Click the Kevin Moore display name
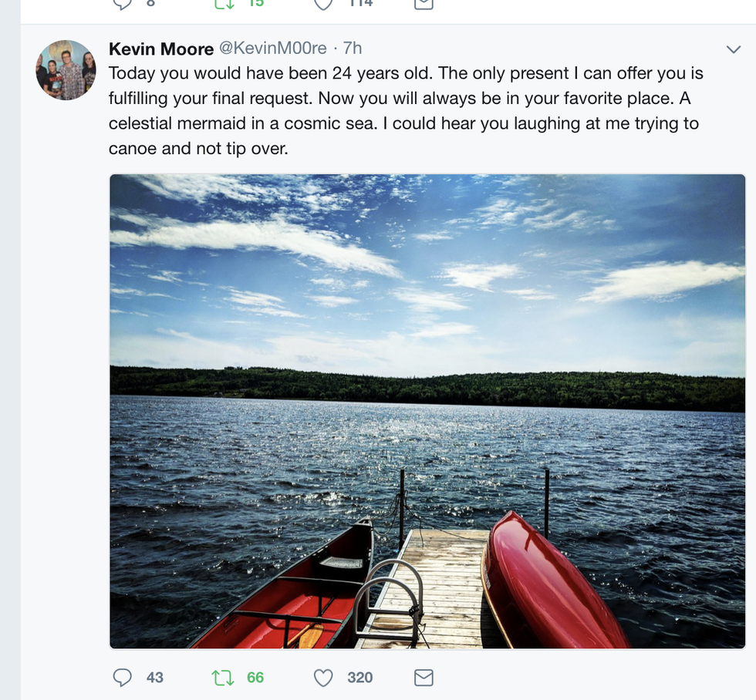Screen dimensions: 756x700 (x=161, y=49)
